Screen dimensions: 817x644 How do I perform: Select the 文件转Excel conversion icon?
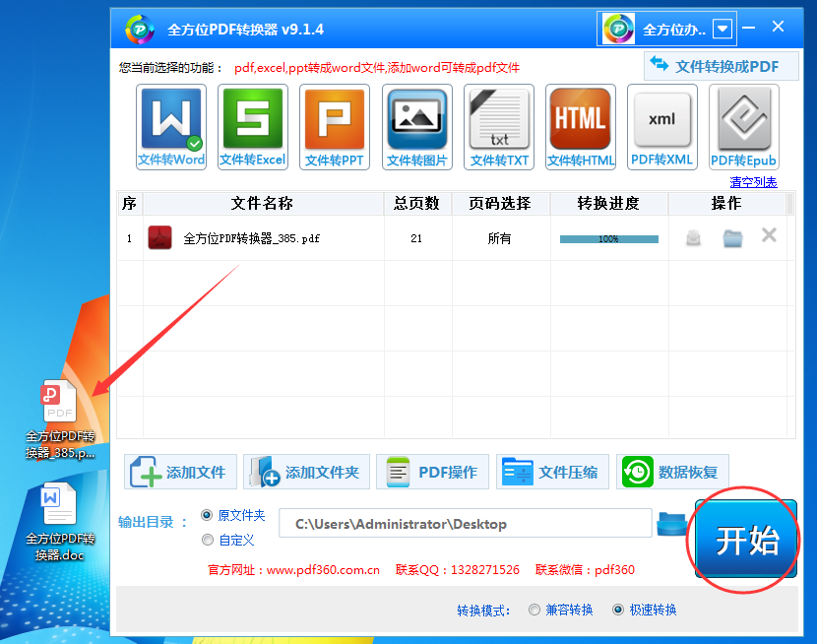(x=253, y=127)
